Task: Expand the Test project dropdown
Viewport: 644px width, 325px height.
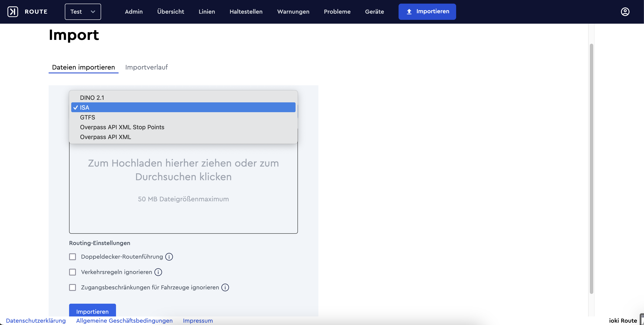Action: pos(83,12)
